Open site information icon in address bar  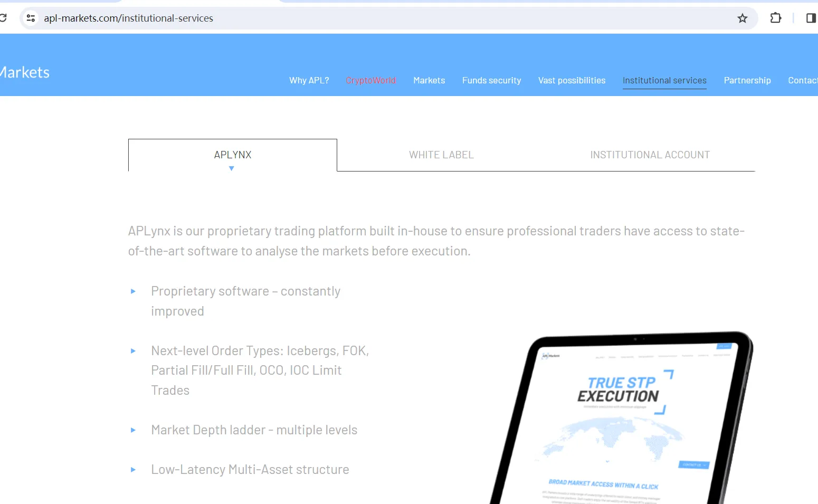(31, 18)
